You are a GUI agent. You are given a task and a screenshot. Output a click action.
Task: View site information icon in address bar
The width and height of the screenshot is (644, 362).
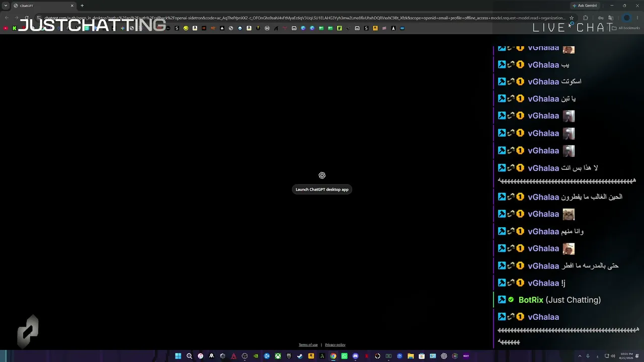[39, 18]
